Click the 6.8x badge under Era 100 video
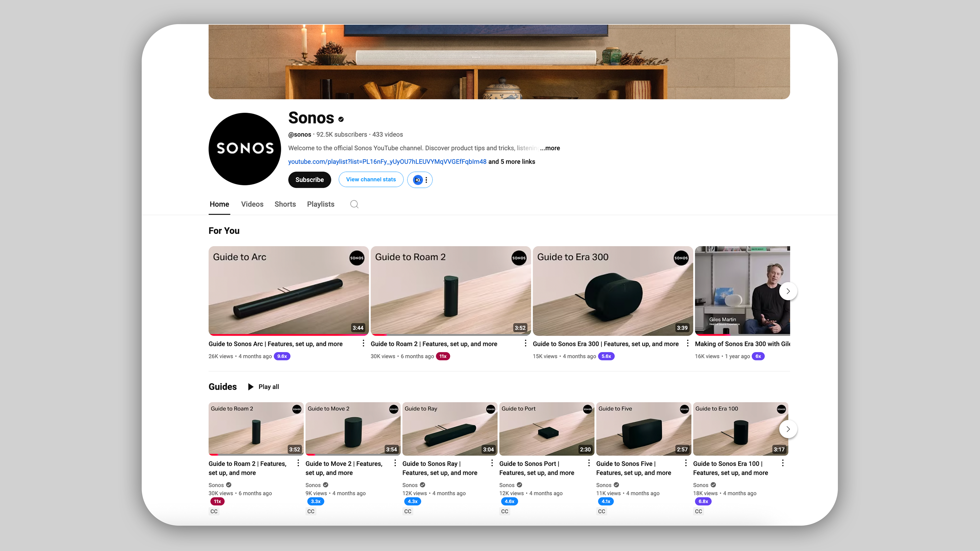This screenshot has width=980, height=551. [x=703, y=502]
